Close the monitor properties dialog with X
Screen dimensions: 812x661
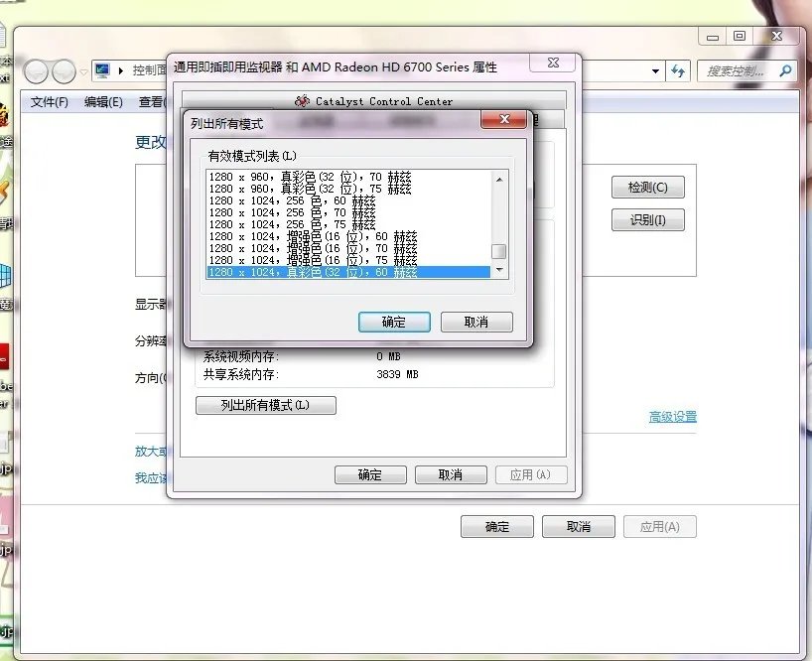pos(551,63)
